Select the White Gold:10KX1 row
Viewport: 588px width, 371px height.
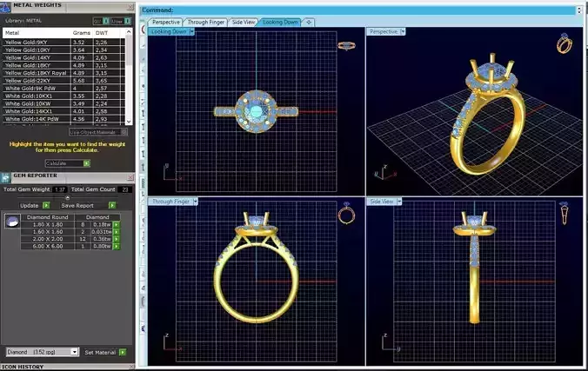point(63,96)
